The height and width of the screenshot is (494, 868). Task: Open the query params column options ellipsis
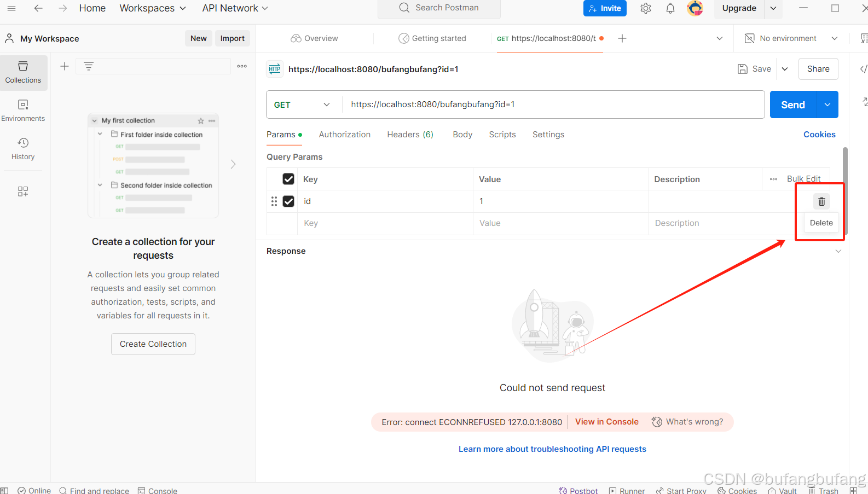click(773, 179)
